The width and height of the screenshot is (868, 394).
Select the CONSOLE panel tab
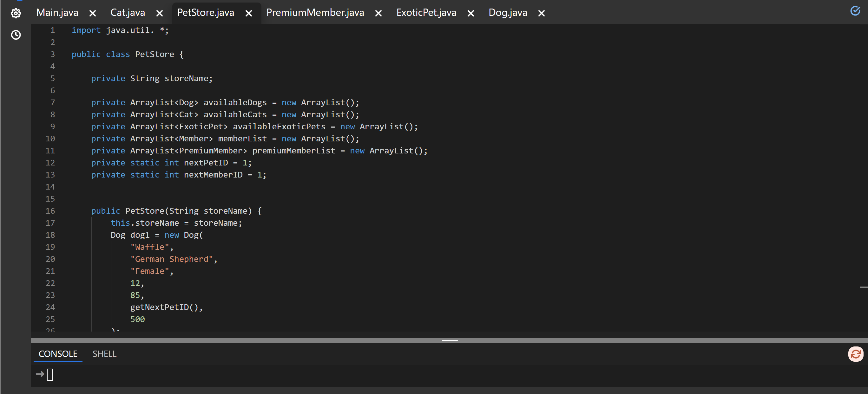point(58,354)
